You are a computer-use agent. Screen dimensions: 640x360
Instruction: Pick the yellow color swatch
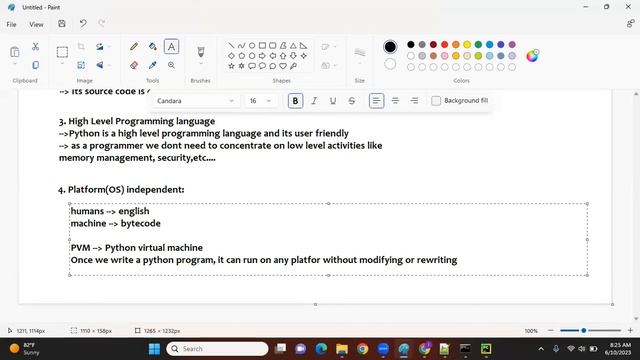467,44
